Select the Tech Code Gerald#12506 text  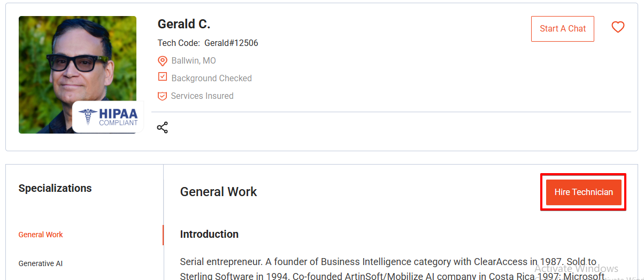[x=208, y=43]
